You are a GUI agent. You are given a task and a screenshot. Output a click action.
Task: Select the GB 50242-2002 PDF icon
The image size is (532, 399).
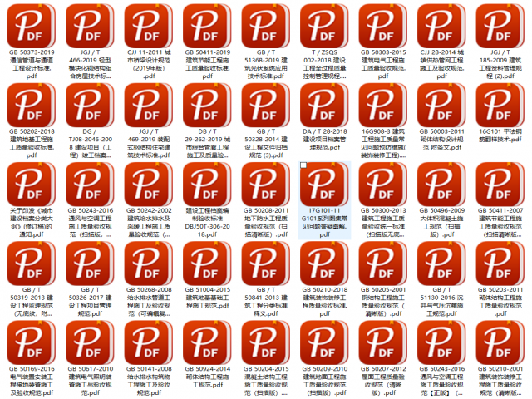(149, 185)
